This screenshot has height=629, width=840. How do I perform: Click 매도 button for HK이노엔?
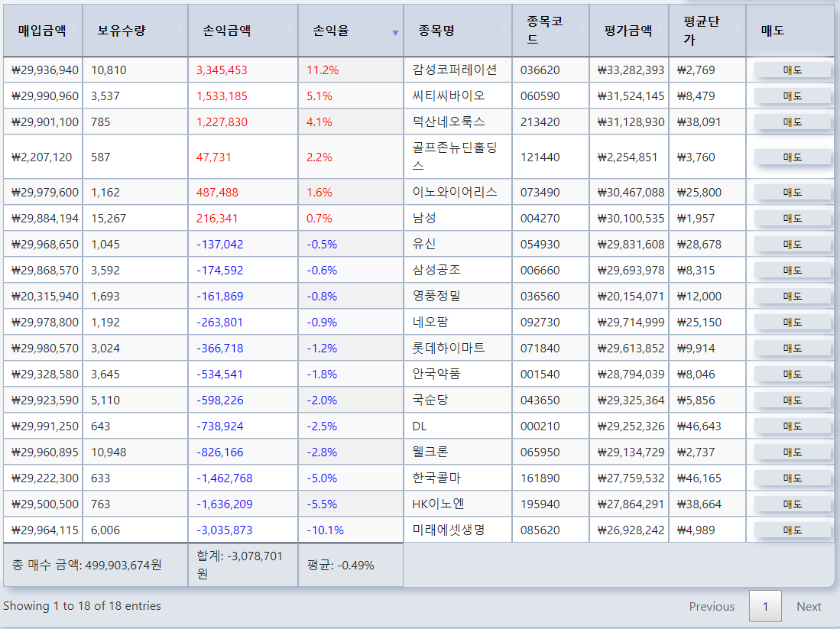793,504
